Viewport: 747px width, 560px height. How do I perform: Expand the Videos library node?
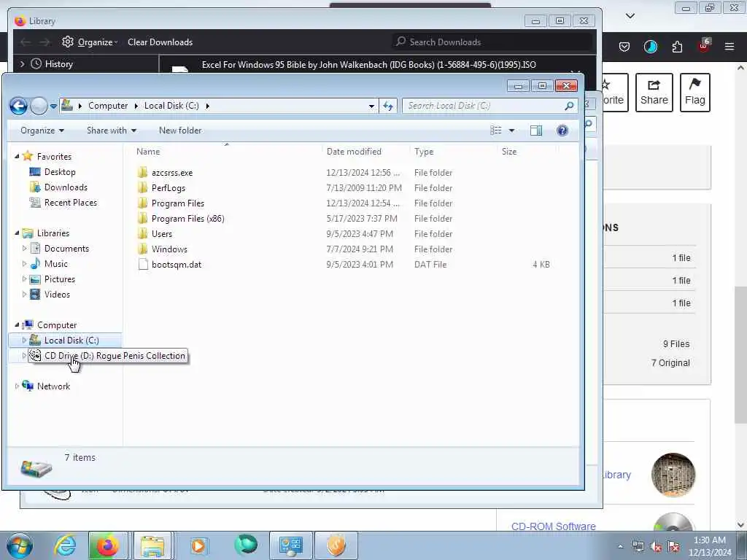click(24, 295)
